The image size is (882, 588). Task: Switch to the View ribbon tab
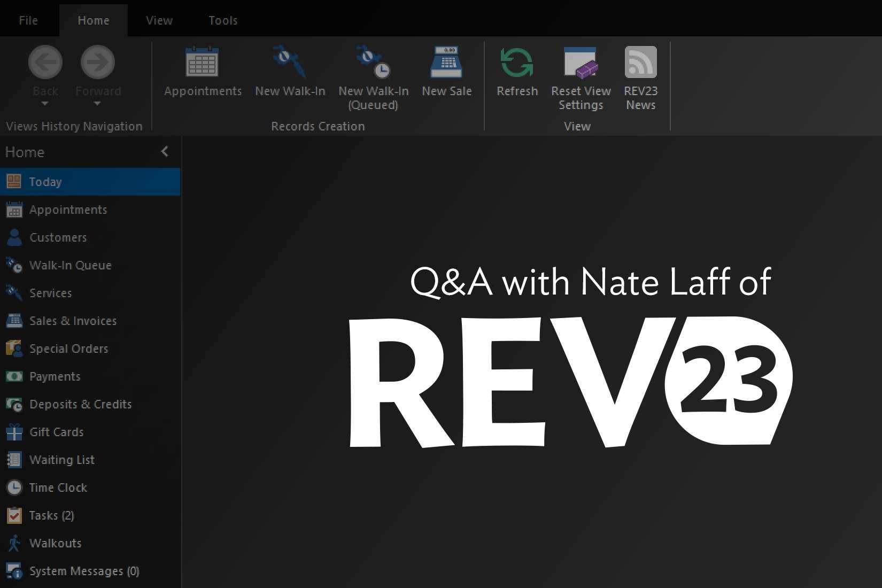click(x=159, y=20)
